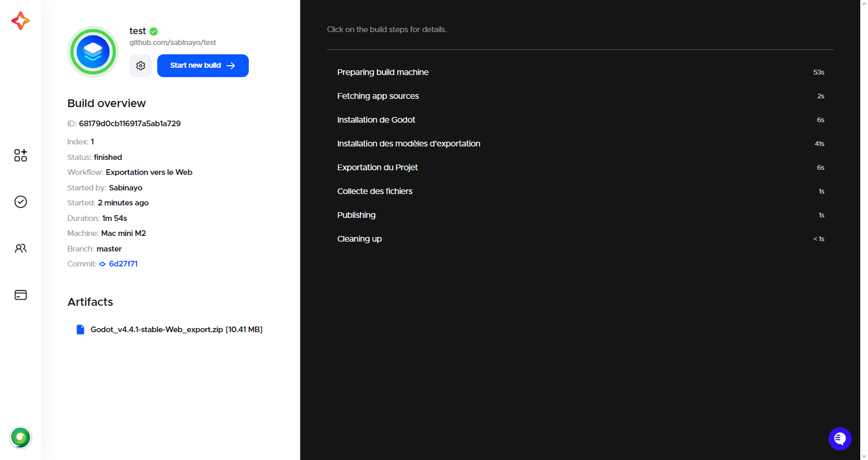Expand the Fetching app sources step
Viewport: 868px width, 460px height.
click(x=580, y=96)
